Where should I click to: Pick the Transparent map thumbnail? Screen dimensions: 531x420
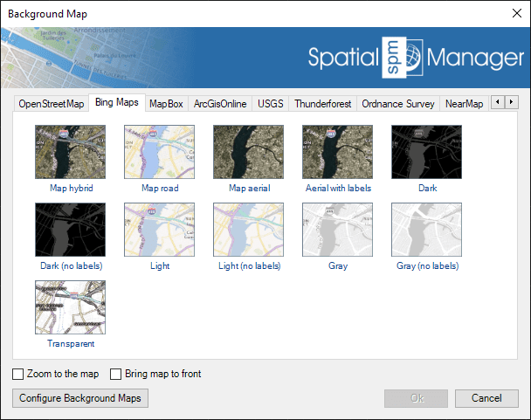70,307
